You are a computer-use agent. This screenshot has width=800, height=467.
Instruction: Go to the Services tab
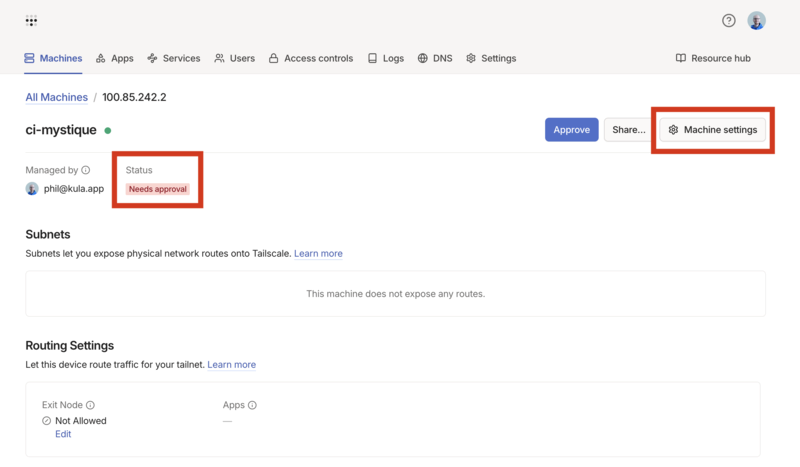click(x=173, y=58)
